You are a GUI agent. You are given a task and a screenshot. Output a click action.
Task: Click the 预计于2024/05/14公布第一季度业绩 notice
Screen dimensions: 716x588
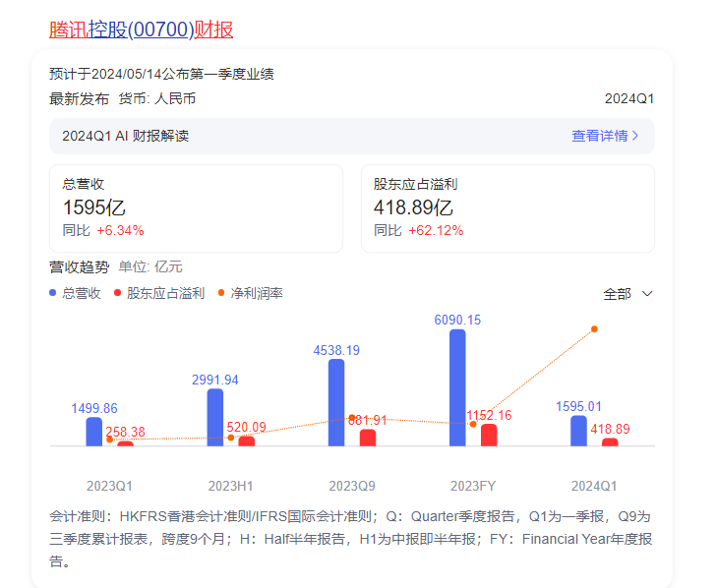[161, 74]
